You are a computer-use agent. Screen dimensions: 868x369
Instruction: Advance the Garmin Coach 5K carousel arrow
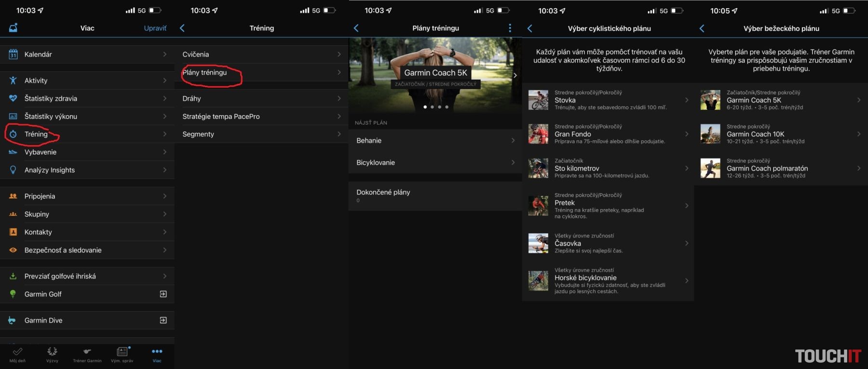(515, 75)
